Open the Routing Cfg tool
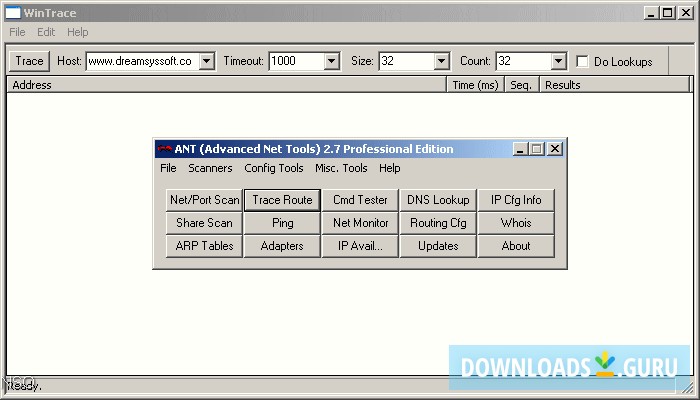This screenshot has height=400, width=700. click(438, 223)
